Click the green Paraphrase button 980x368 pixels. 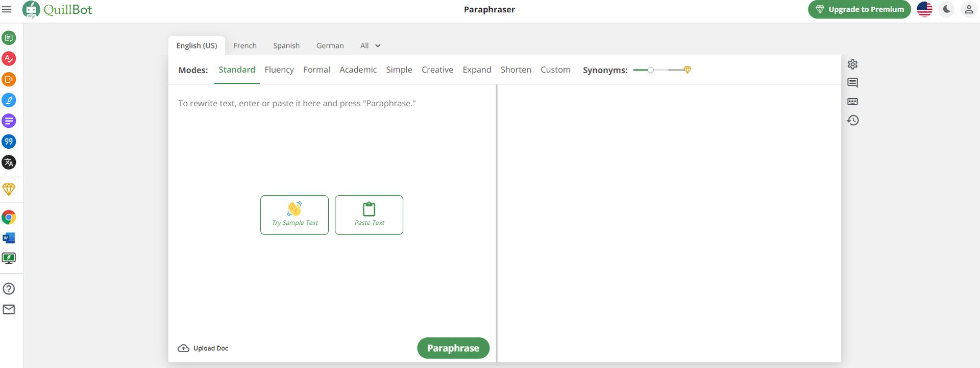(x=453, y=348)
